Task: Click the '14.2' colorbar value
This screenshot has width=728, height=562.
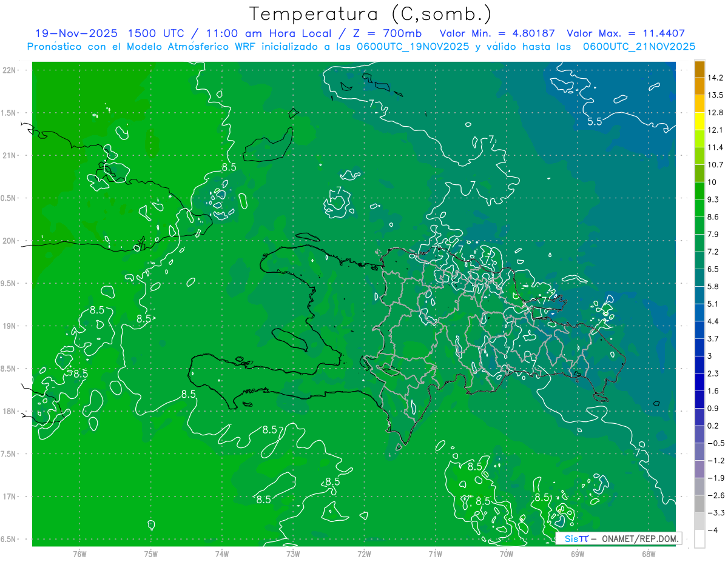Action: [x=716, y=78]
